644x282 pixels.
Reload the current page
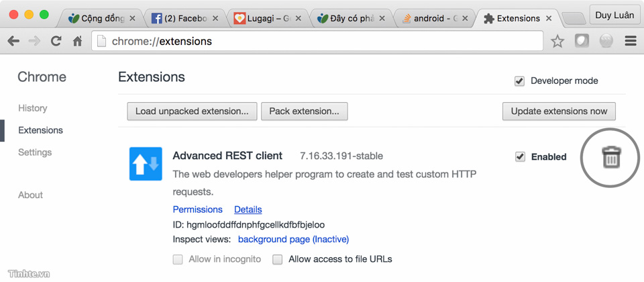(x=56, y=41)
